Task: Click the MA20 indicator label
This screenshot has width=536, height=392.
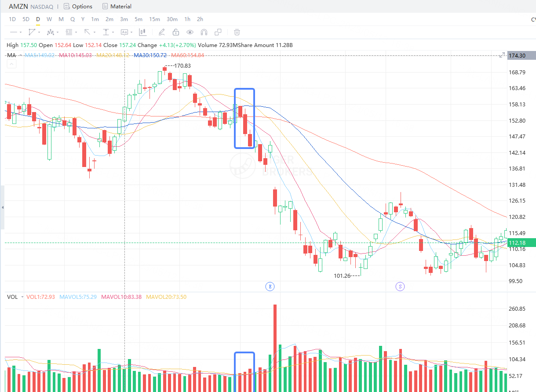Action: pos(113,55)
